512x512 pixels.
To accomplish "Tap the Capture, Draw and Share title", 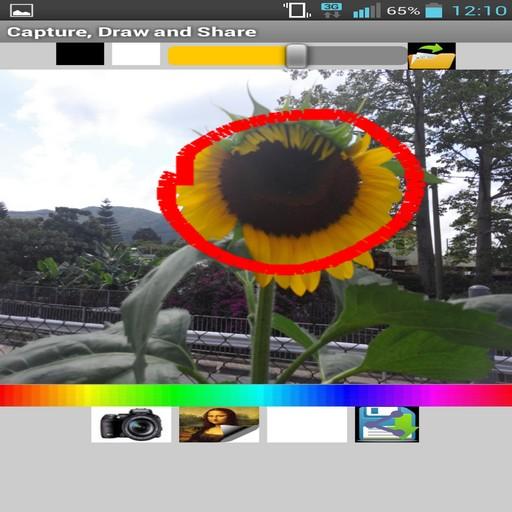I will (x=132, y=32).
